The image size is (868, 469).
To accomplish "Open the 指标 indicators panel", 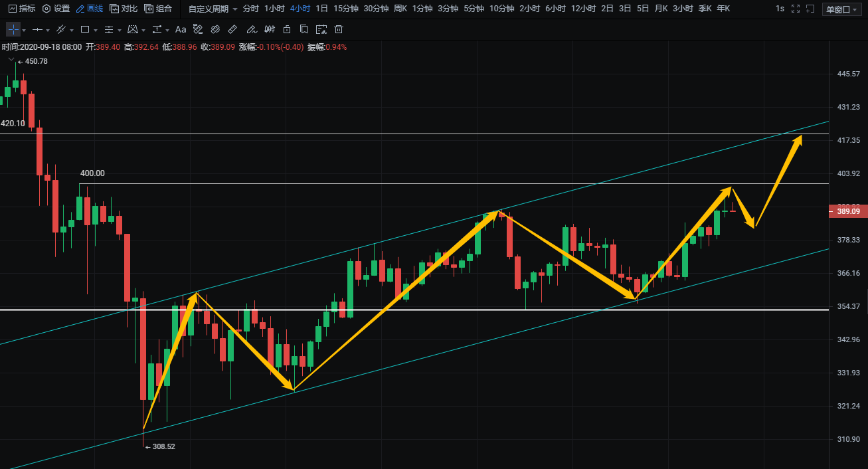I will click(x=21, y=9).
